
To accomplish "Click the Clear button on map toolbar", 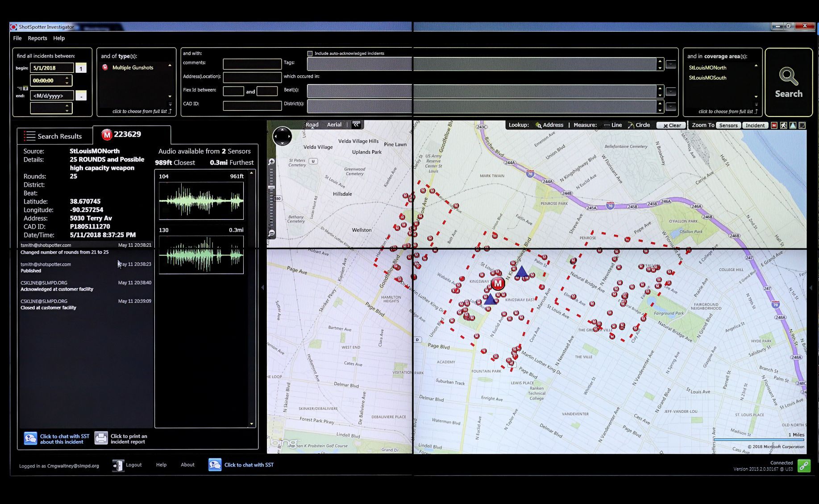I will click(x=671, y=125).
